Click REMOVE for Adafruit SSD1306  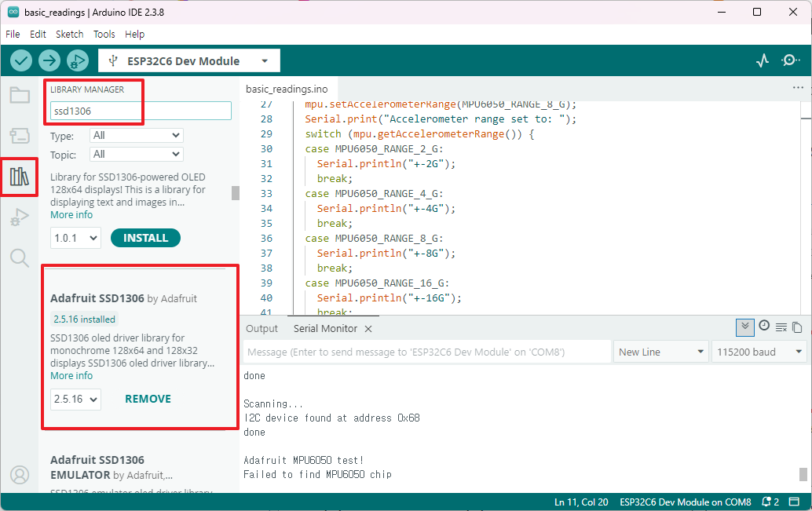click(148, 400)
